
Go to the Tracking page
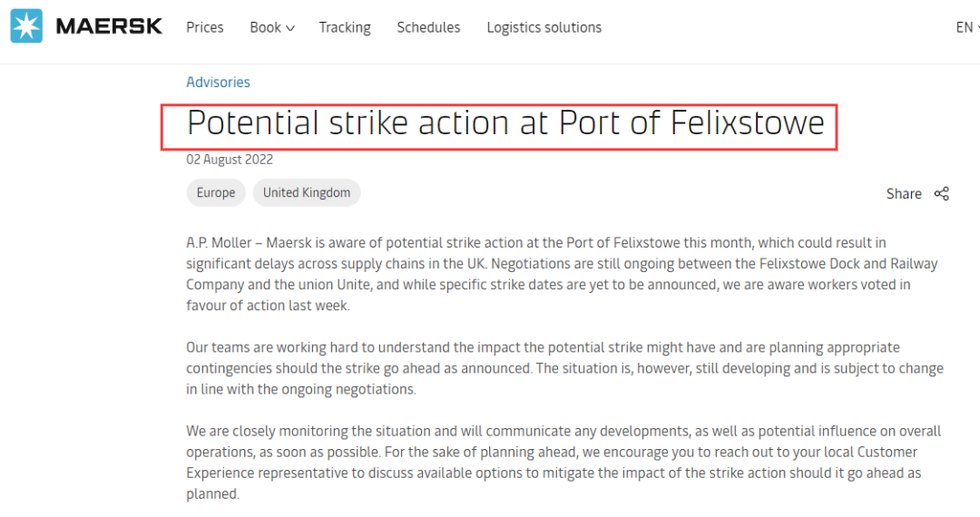345,27
